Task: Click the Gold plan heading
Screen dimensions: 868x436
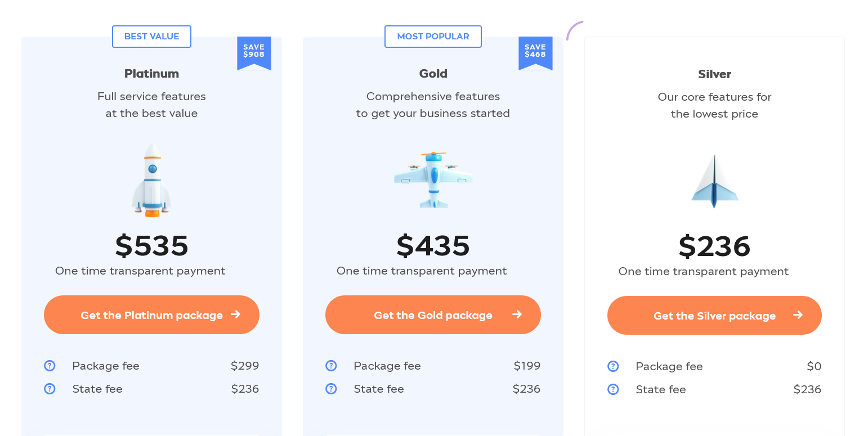Action: point(433,74)
